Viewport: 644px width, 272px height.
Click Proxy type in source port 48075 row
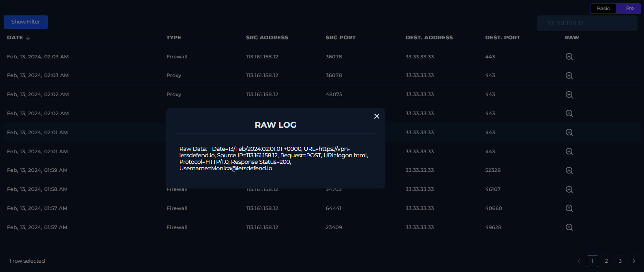[174, 94]
